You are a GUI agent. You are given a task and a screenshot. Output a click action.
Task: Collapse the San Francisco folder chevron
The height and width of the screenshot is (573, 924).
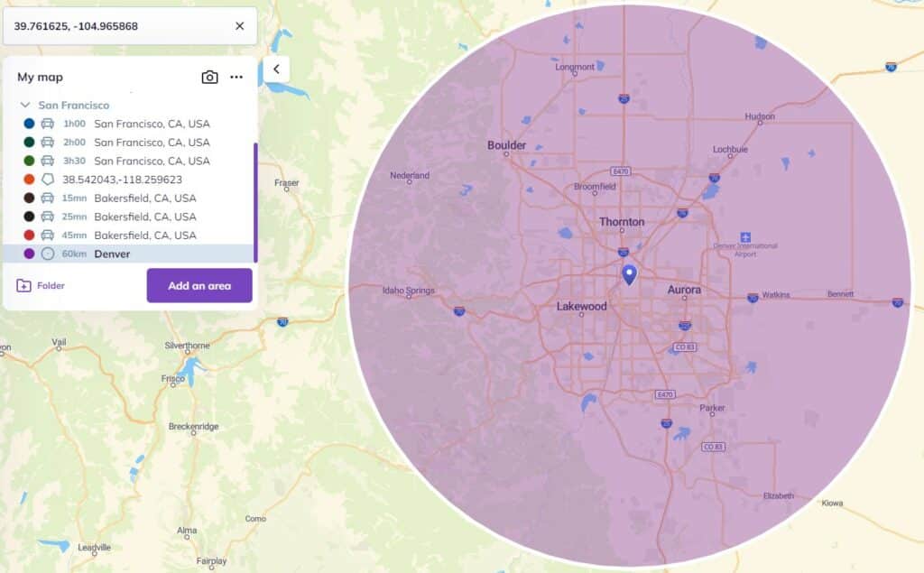pos(25,106)
